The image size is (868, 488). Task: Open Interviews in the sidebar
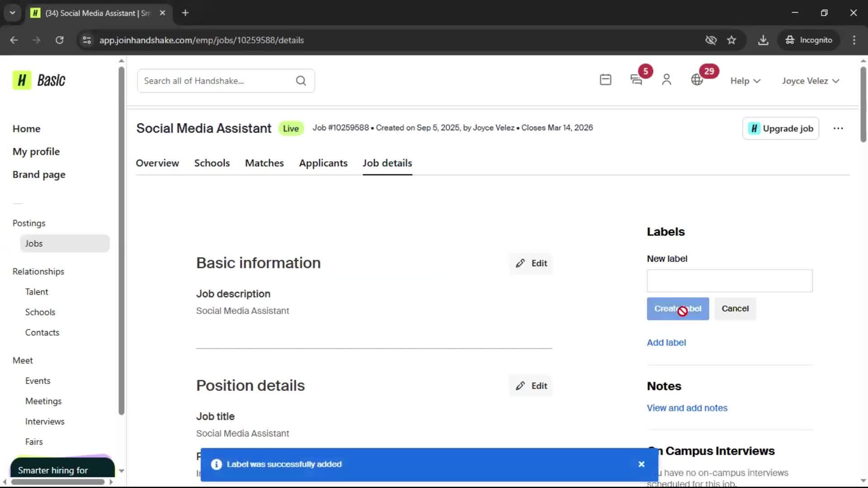click(45, 422)
